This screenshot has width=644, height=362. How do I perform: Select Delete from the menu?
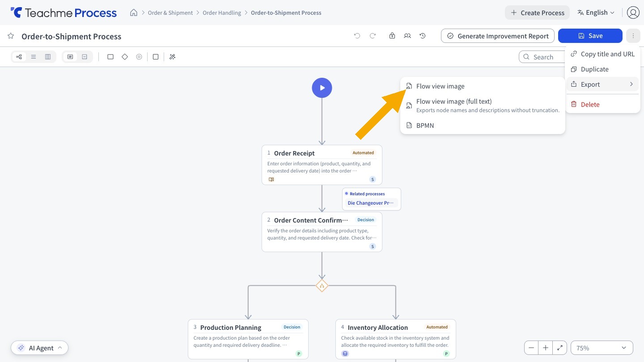(x=603, y=104)
